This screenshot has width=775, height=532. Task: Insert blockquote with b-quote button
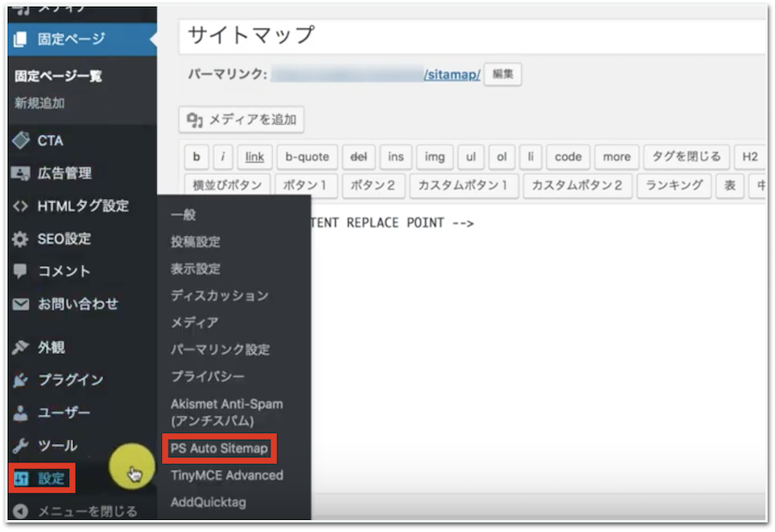pos(307,158)
